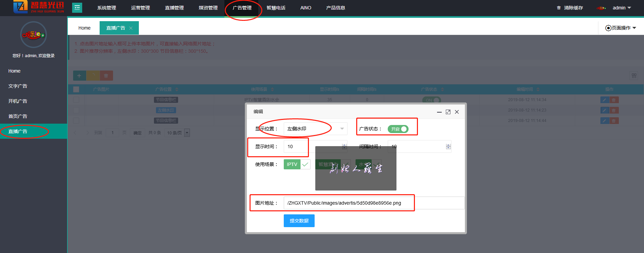Image resolution: width=644 pixels, height=253 pixels.
Task: Open the 显示位置 dropdown showing 左侧水印
Action: [315, 129]
